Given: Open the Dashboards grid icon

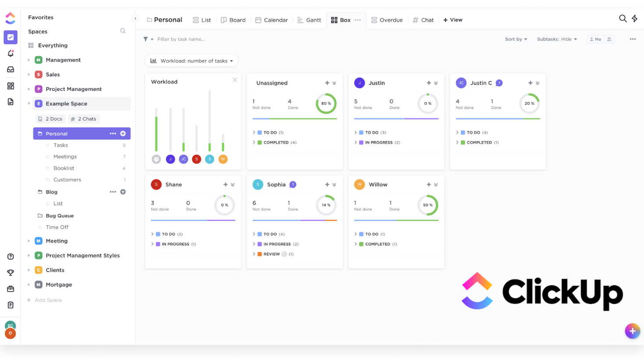Looking at the screenshot, I should click(x=10, y=86).
